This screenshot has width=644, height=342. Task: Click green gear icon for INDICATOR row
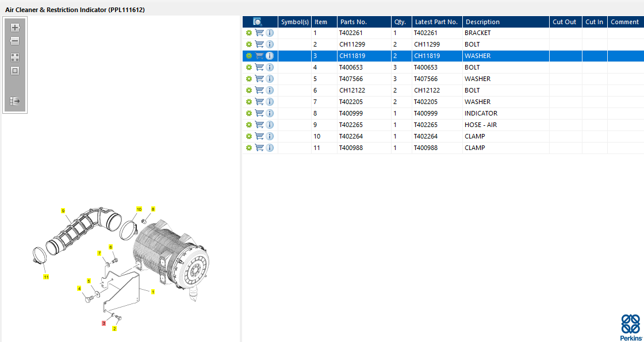tap(249, 113)
